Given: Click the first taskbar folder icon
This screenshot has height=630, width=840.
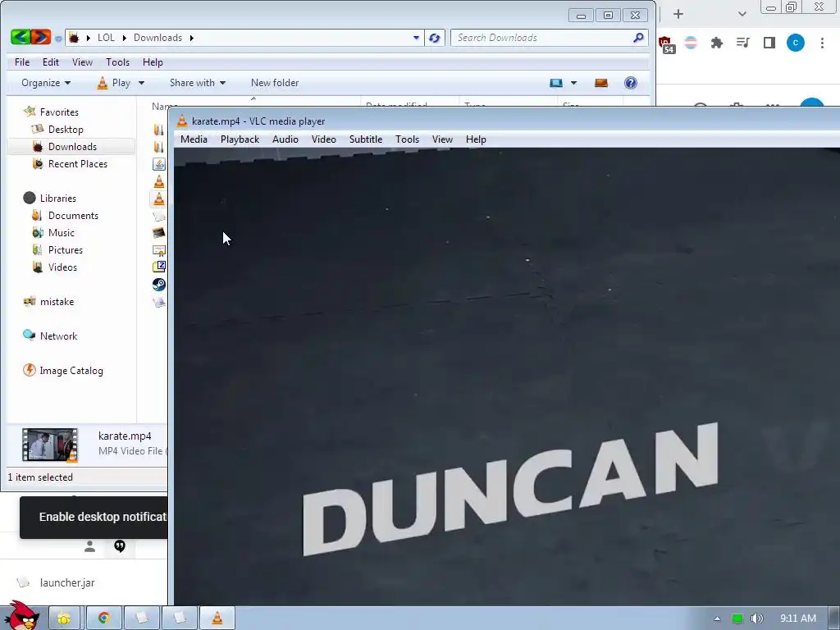Looking at the screenshot, I should pos(64,618).
